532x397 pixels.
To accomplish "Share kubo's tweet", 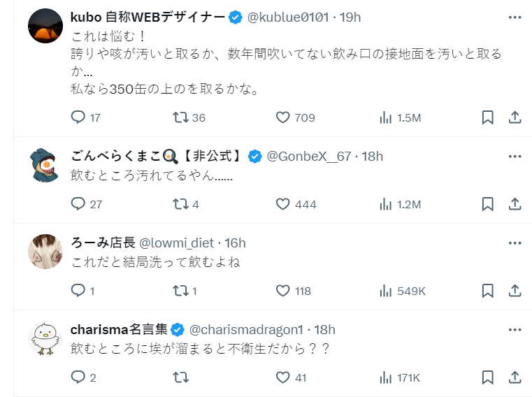I will tap(515, 117).
